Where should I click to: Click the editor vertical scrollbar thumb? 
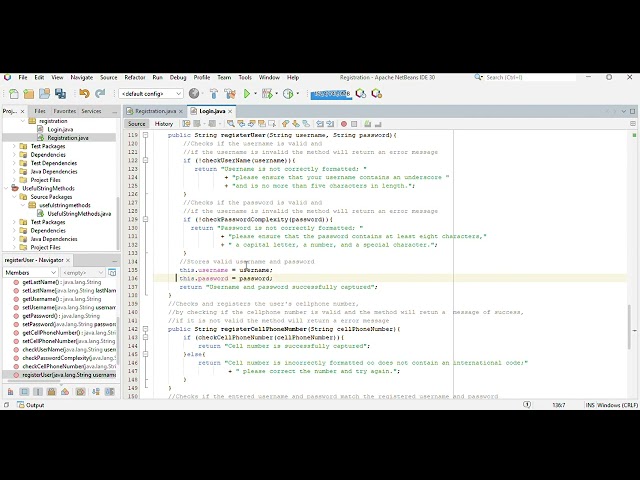pos(630,327)
